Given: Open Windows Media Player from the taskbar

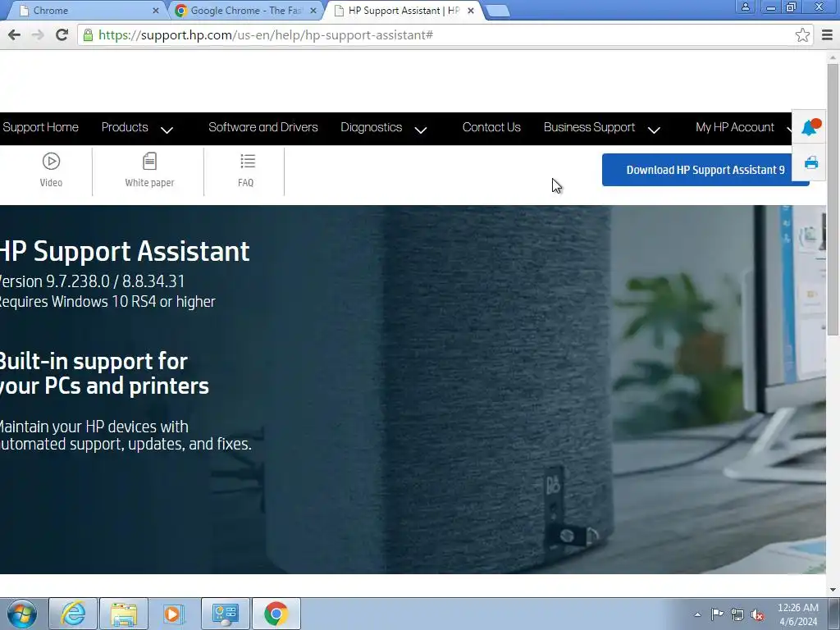Looking at the screenshot, I should point(174,614).
